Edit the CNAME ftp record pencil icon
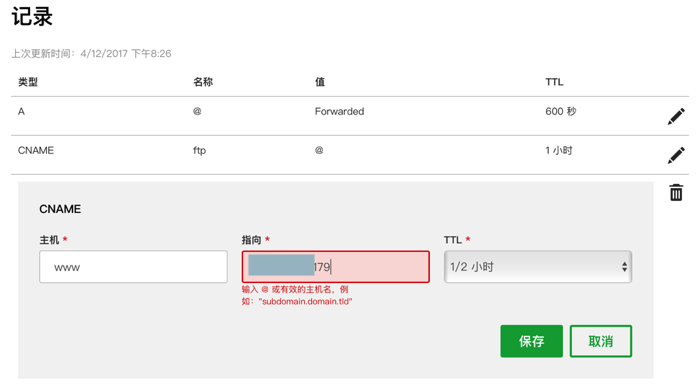The height and width of the screenshot is (389, 700). click(x=676, y=155)
